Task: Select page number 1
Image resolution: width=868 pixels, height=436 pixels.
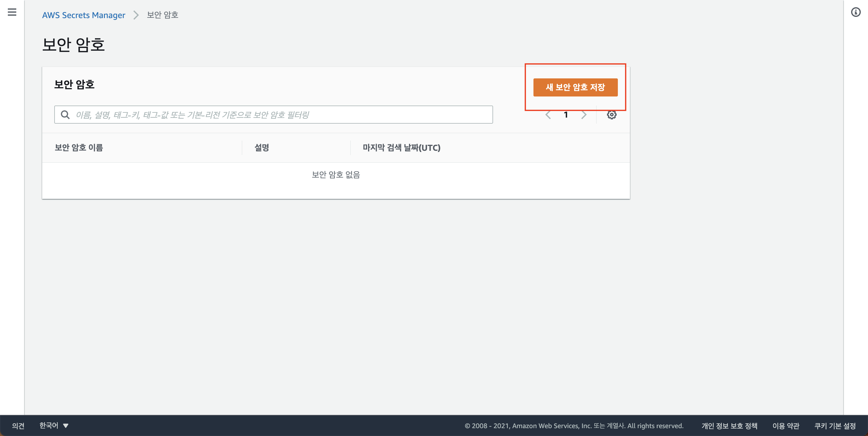Action: click(566, 115)
